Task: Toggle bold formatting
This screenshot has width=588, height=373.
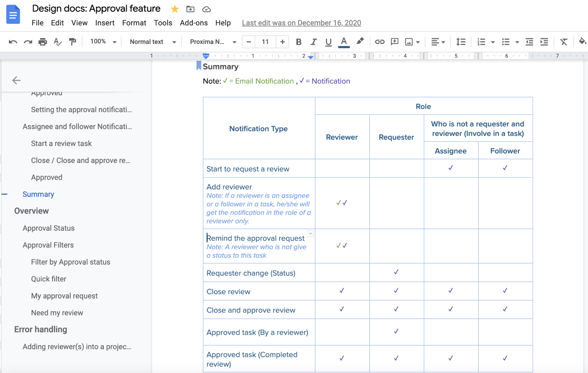Action: (x=299, y=42)
